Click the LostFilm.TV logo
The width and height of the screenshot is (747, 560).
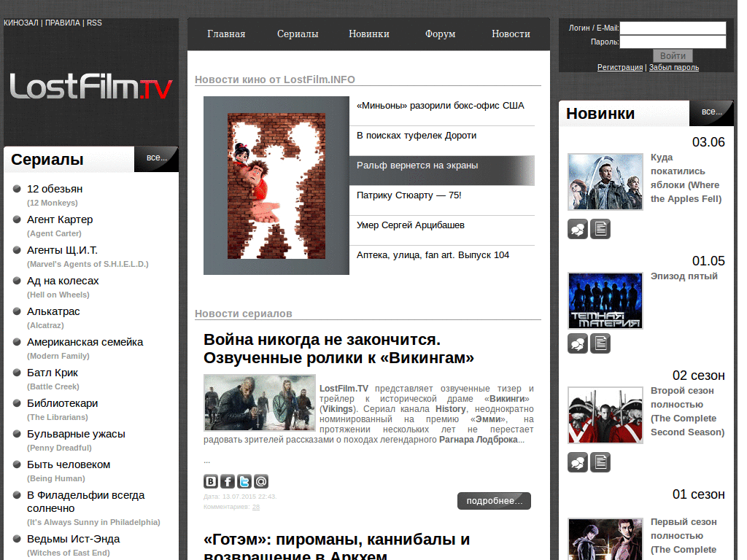[91, 87]
